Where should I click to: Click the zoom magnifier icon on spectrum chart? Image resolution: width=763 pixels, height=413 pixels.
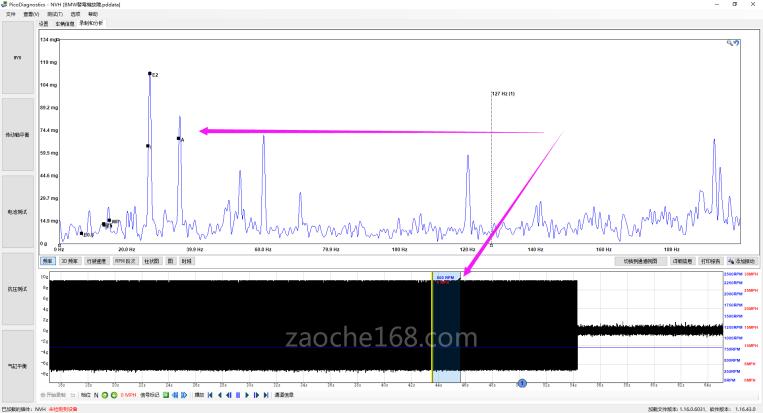point(732,43)
